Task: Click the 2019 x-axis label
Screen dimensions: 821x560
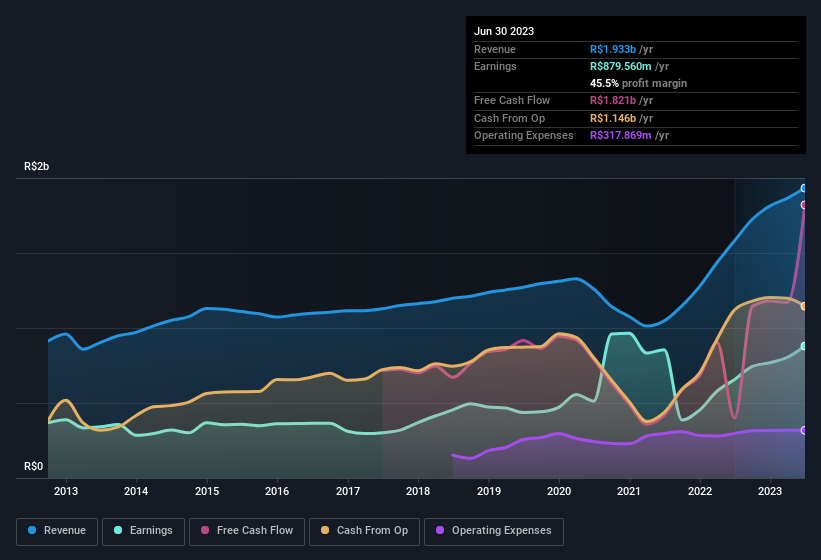Action: (x=489, y=491)
